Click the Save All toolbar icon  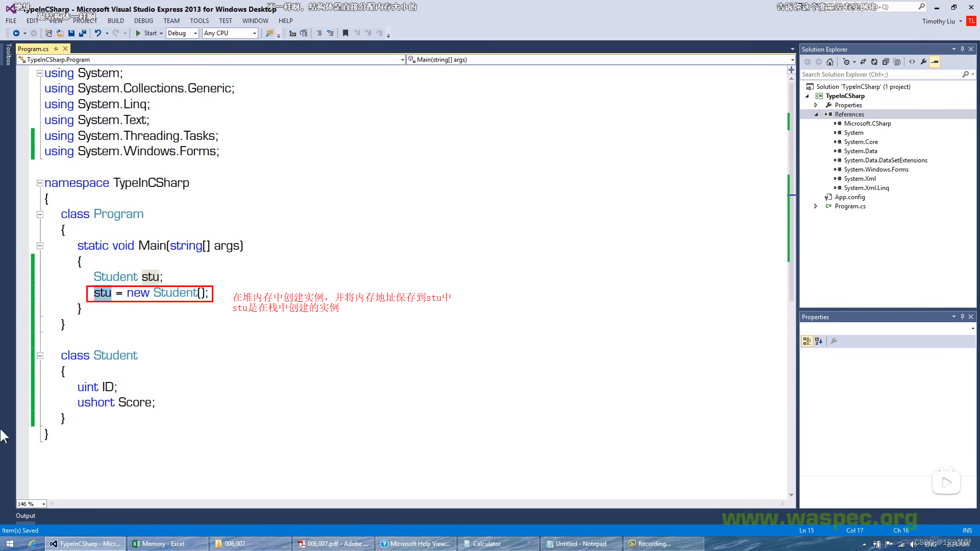pyautogui.click(x=82, y=33)
